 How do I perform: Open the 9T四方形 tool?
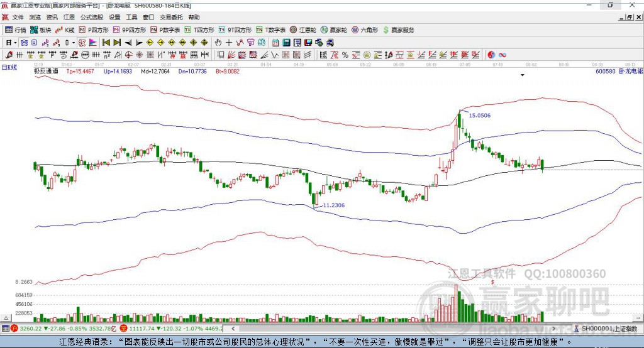point(235,30)
